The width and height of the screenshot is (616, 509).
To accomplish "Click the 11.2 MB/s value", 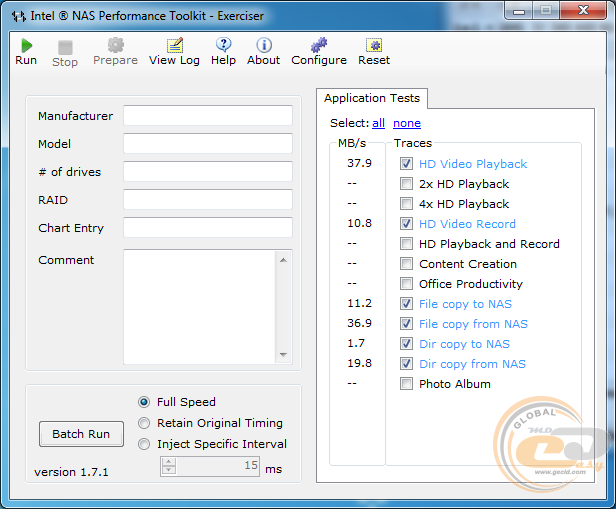I will point(359,303).
